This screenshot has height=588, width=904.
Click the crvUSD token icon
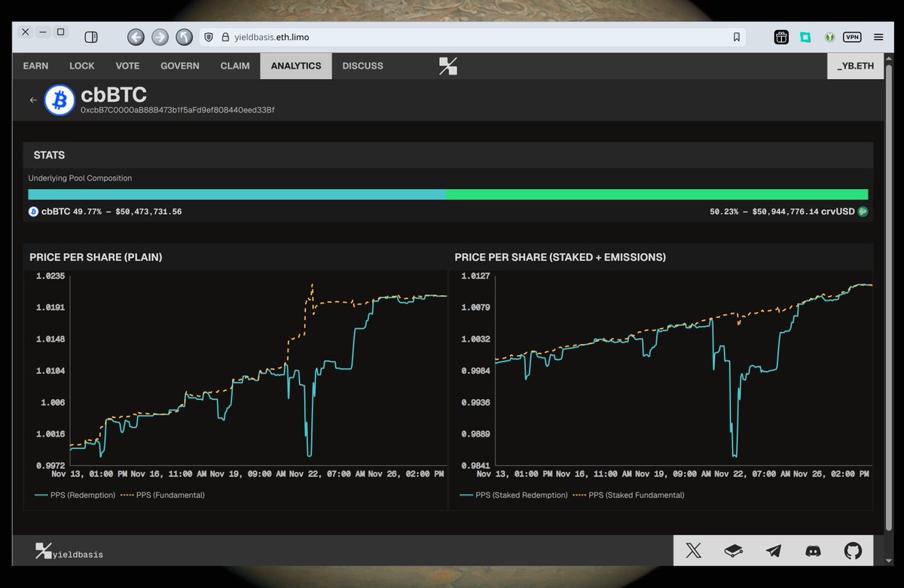pos(863,212)
